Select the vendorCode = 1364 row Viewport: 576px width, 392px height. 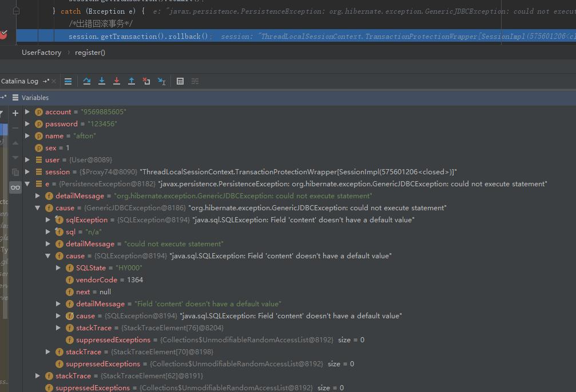299,280
